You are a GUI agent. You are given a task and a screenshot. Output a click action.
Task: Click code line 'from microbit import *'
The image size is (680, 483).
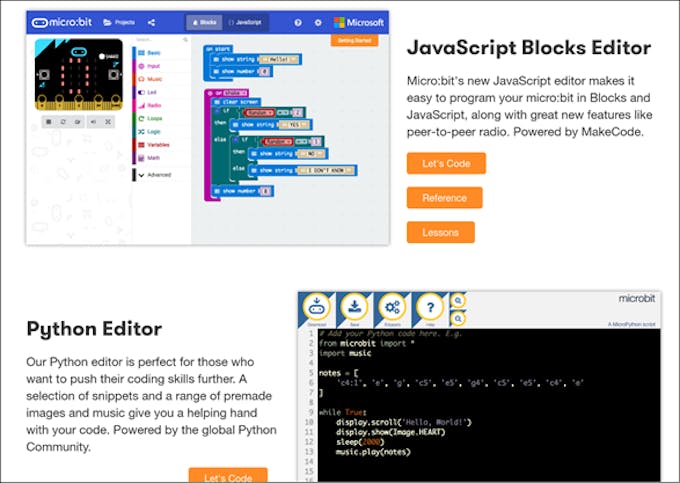click(x=366, y=343)
